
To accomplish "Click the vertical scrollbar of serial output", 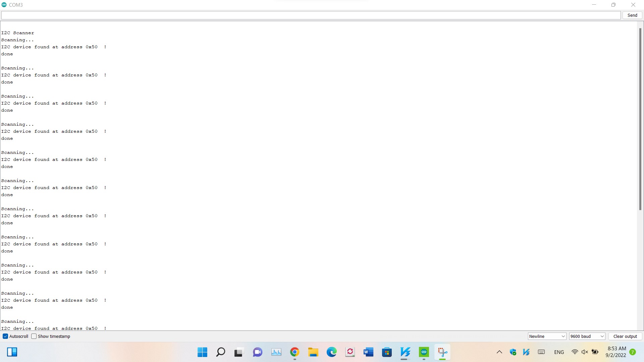I will (640, 119).
